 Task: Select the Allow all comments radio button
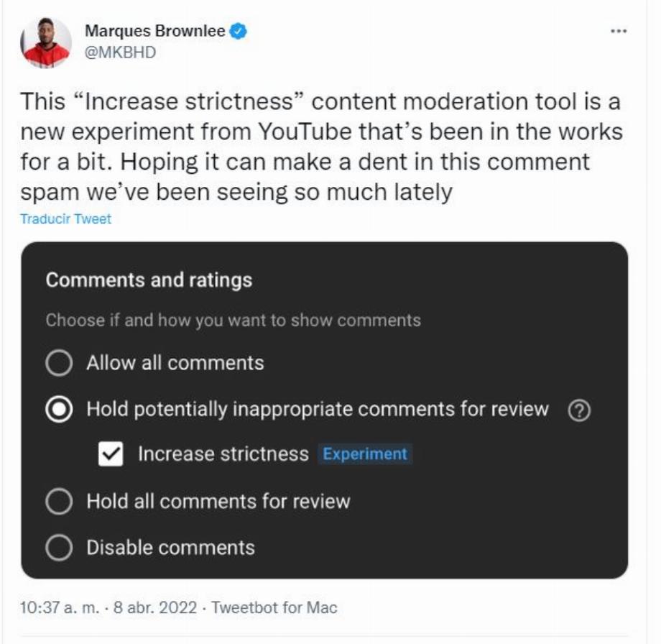(59, 363)
